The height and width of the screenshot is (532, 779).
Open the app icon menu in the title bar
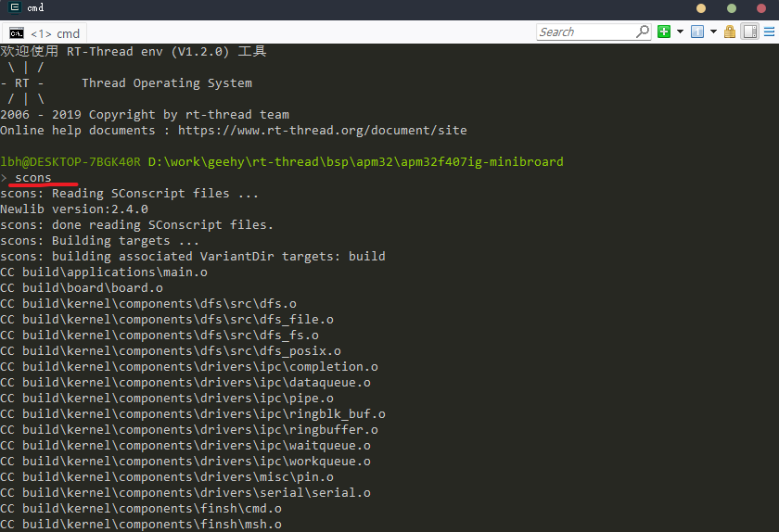[x=14, y=7]
